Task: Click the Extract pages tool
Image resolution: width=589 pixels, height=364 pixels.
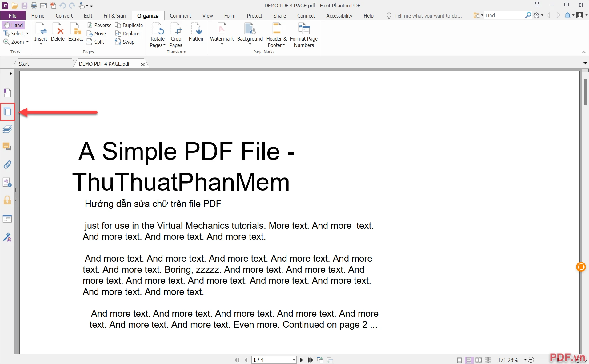Action: (75, 32)
